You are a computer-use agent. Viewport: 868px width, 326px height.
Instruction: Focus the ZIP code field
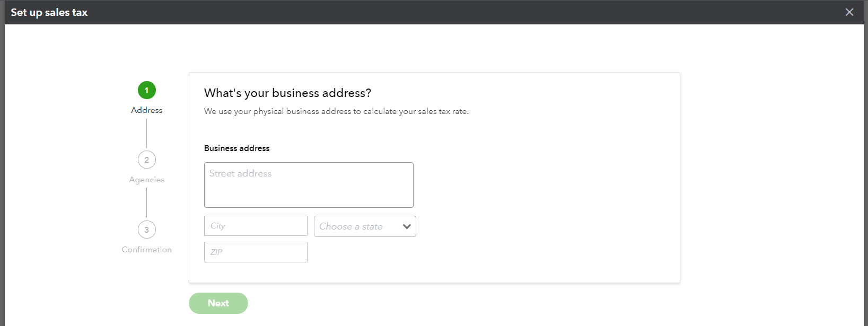(x=256, y=252)
